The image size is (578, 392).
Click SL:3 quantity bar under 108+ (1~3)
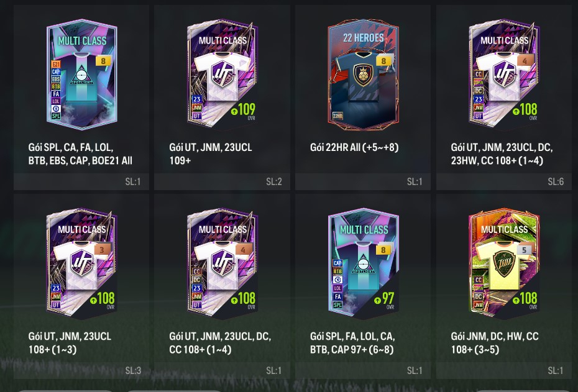pos(81,370)
